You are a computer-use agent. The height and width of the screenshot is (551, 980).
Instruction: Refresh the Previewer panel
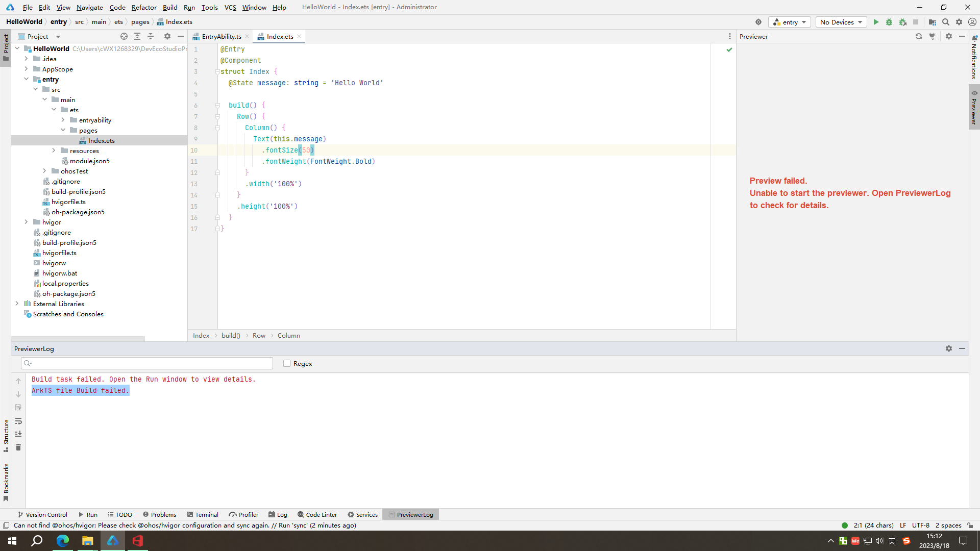click(919, 36)
